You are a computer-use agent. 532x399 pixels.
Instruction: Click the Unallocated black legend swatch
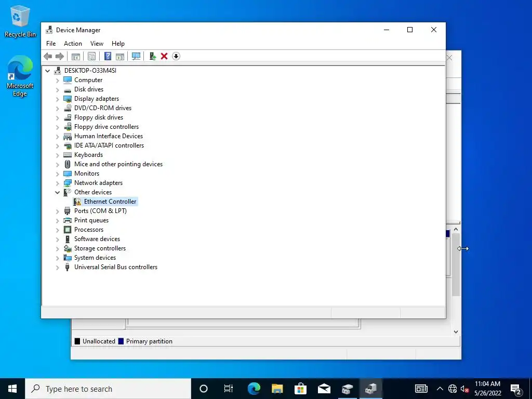point(77,341)
